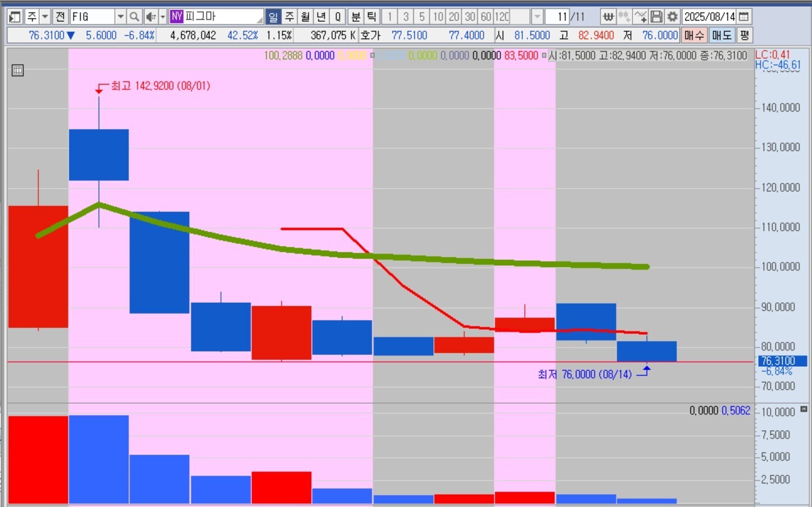The image size is (812, 507).
Task: Select the 년 yearly period toggle
Action: point(322,17)
